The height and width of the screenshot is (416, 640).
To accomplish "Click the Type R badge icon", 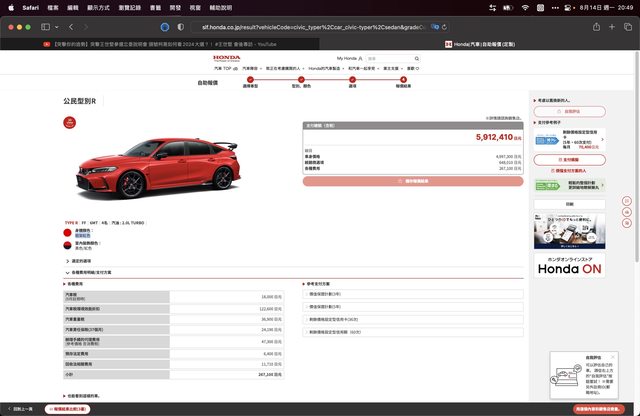I will point(71,124).
